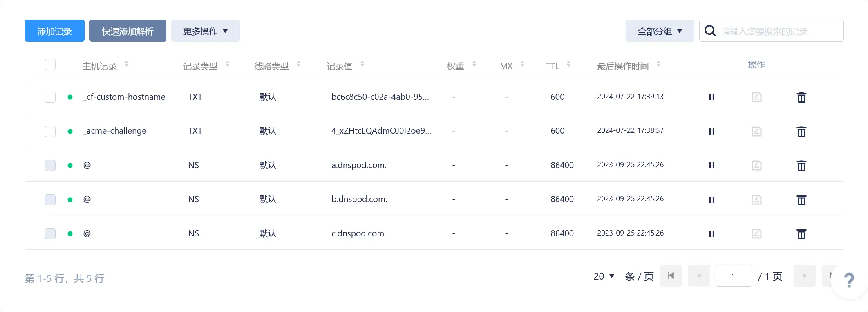Image resolution: width=868 pixels, height=312 pixels.
Task: Edit the _acme-challenge record
Action: (756, 131)
